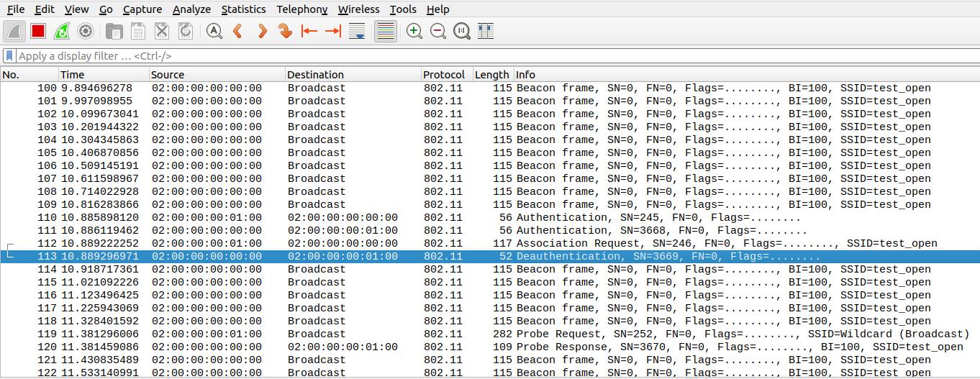Screen dimensions: 980x379
Task: Click the display filter input field
Action: tap(432, 55)
